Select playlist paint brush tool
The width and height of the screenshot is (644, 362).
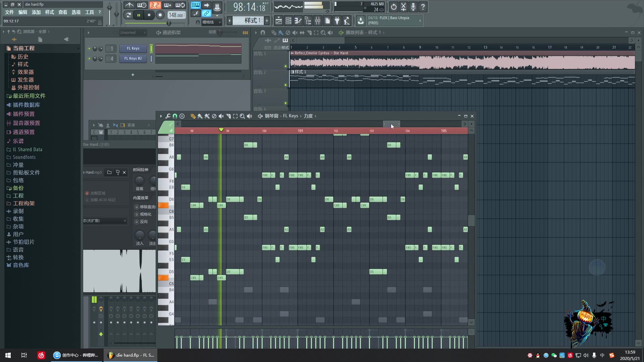click(281, 33)
